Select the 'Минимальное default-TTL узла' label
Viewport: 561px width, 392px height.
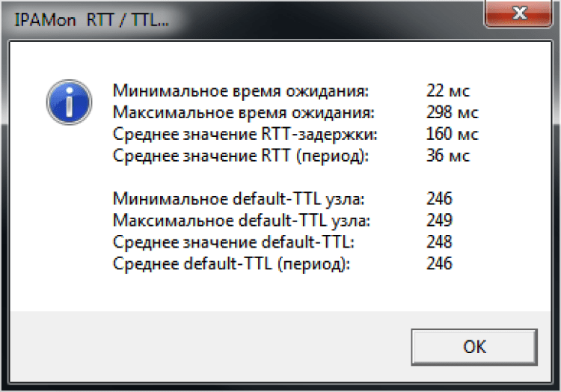[239, 199]
